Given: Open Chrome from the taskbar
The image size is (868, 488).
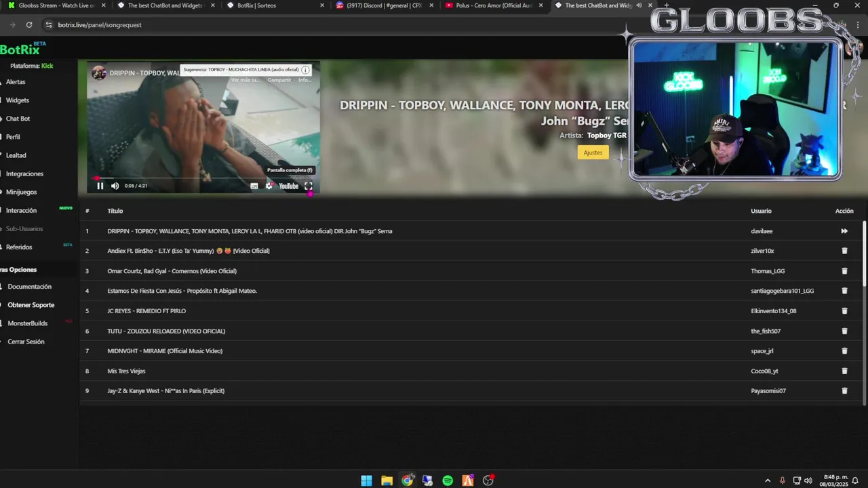Looking at the screenshot, I should [407, 481].
